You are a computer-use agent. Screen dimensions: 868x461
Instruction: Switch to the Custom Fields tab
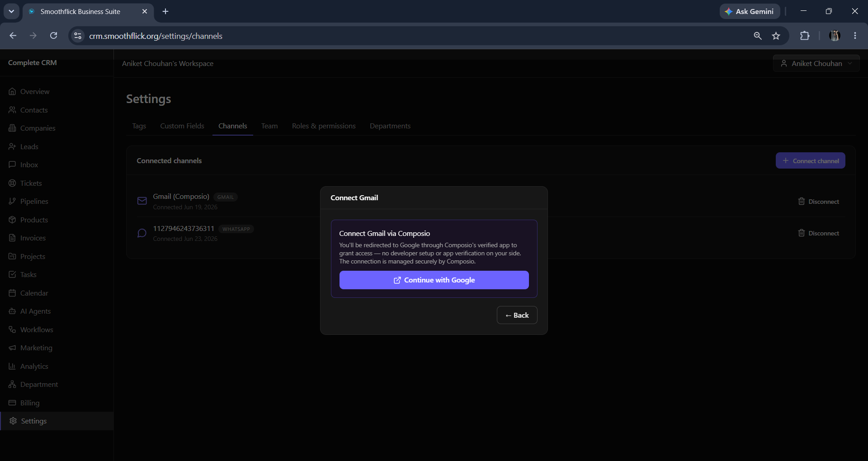click(x=182, y=126)
